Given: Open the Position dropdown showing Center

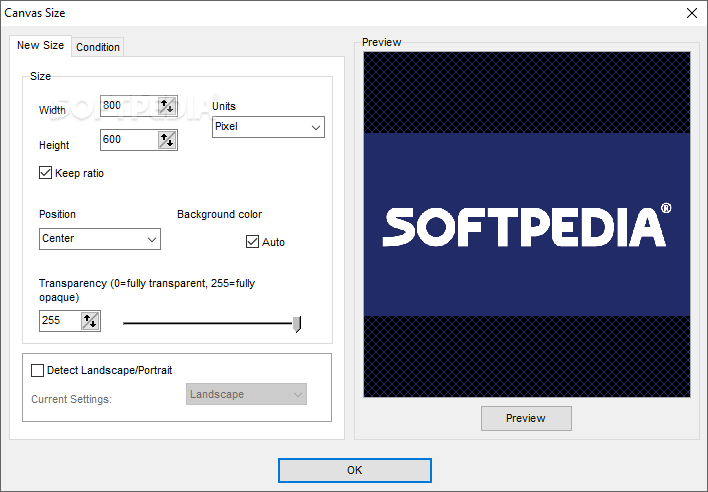Looking at the screenshot, I should [x=100, y=239].
